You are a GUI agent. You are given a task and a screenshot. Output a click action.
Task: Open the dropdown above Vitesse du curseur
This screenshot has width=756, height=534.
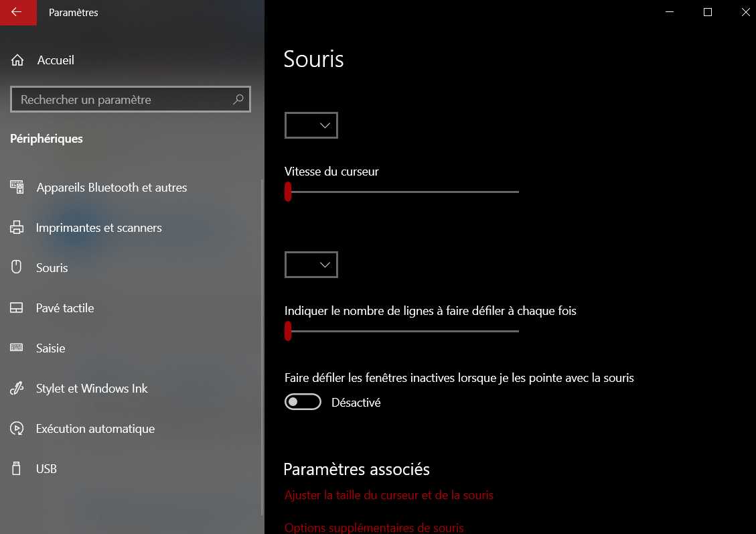pos(311,125)
